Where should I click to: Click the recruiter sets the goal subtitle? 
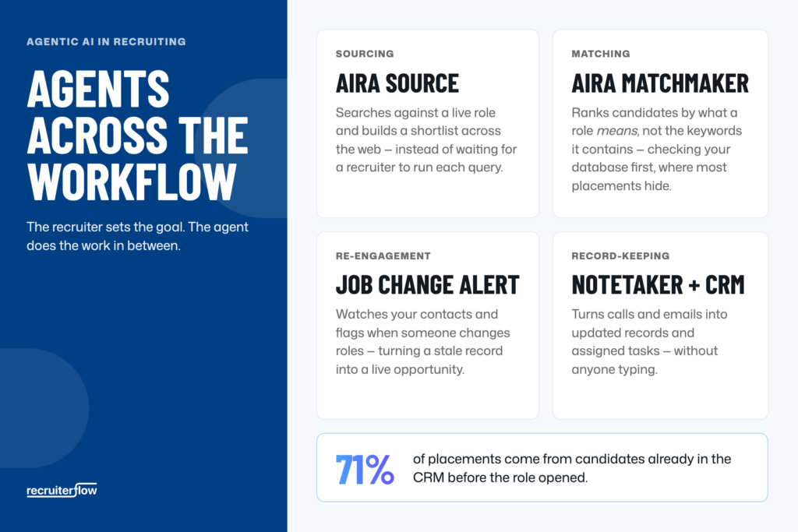[137, 236]
